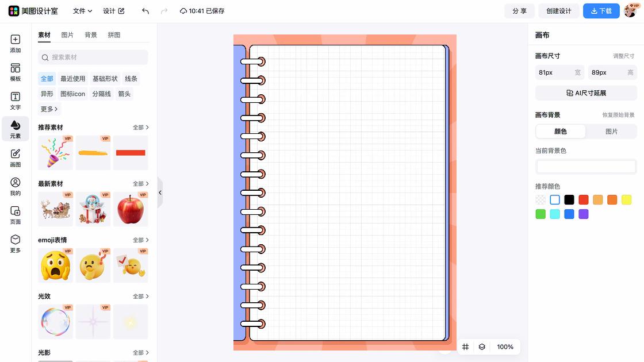Select the snow globe gift material
Image resolution: width=644 pixels, height=362 pixels.
click(x=93, y=209)
